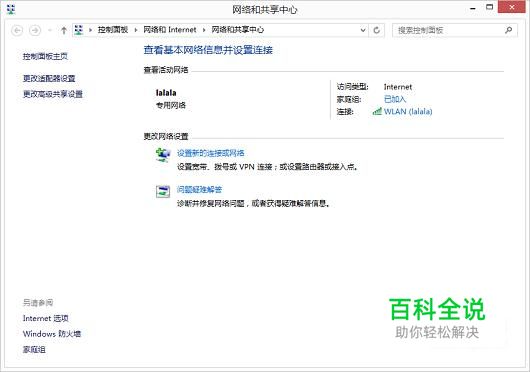530x372 pixels.
Task: Minimize the 网络和共享中心 window
Action: pyautogui.click(x=473, y=8)
